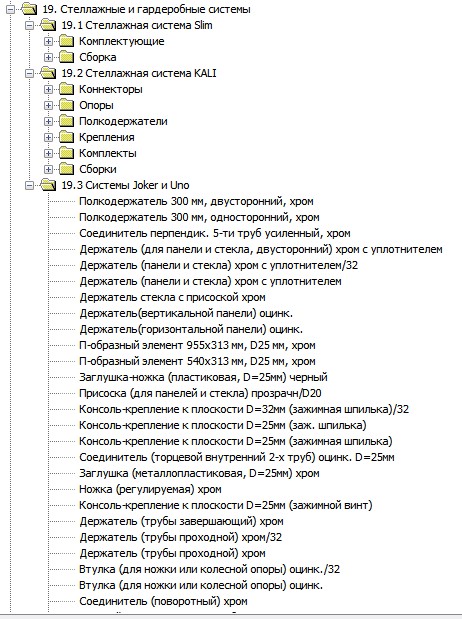Viewport: 462px width, 619px height.
Task: Select Держатель стекла с присоской хром
Action: tap(172, 297)
